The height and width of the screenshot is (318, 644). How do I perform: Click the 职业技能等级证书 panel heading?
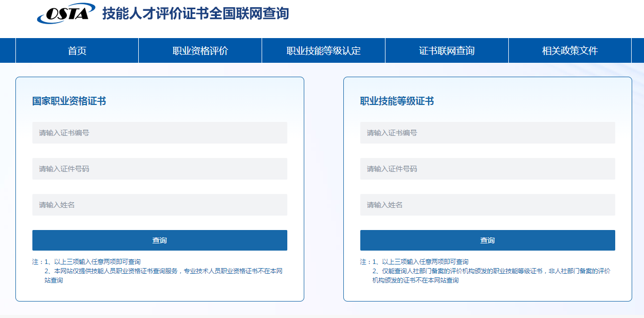pyautogui.click(x=397, y=101)
